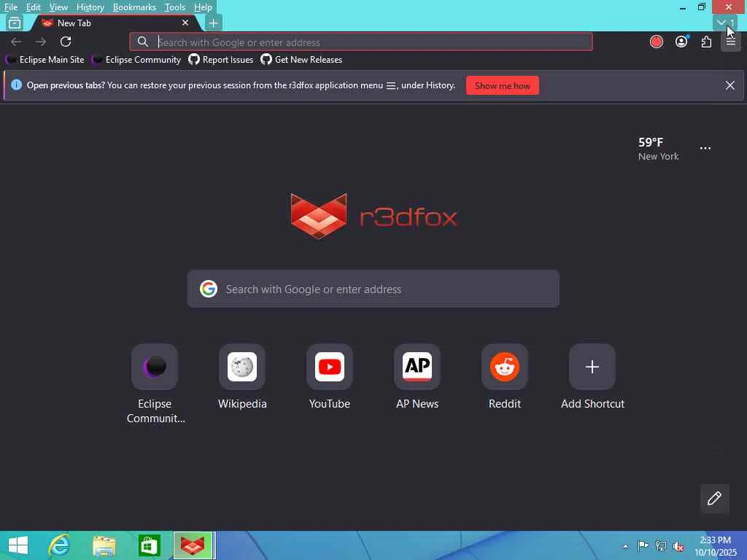The width and height of the screenshot is (747, 560).
Task: Open the Firefox View icon left of tabs
Action: click(15, 23)
